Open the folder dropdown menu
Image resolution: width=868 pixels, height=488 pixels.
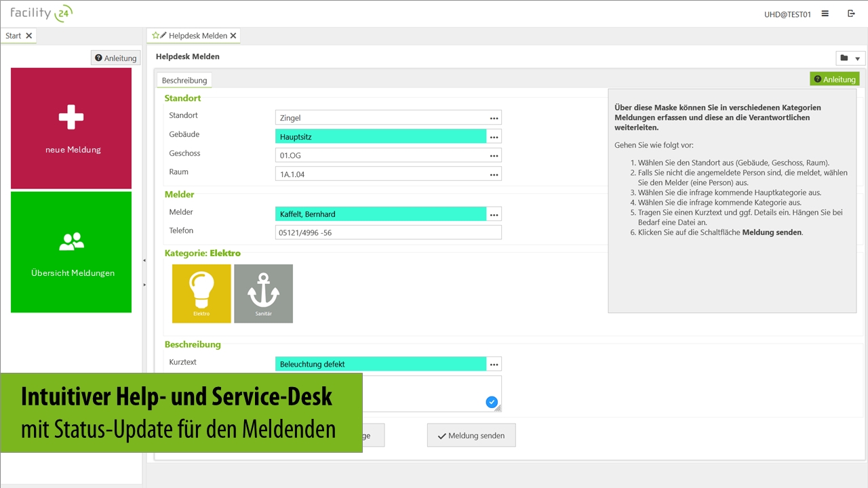pos(850,58)
